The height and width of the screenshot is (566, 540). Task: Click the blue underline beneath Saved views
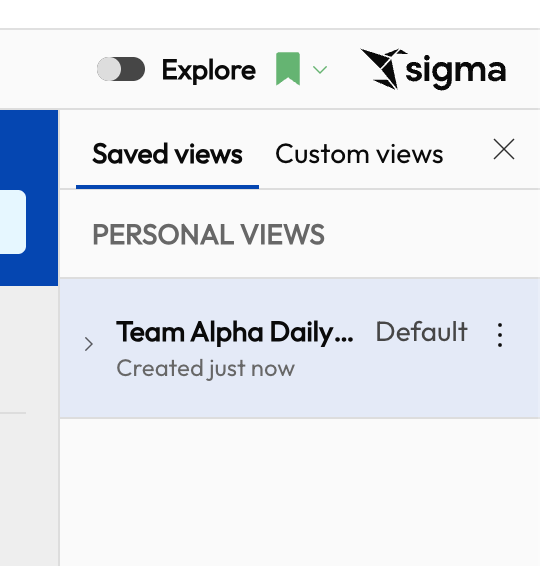167,187
